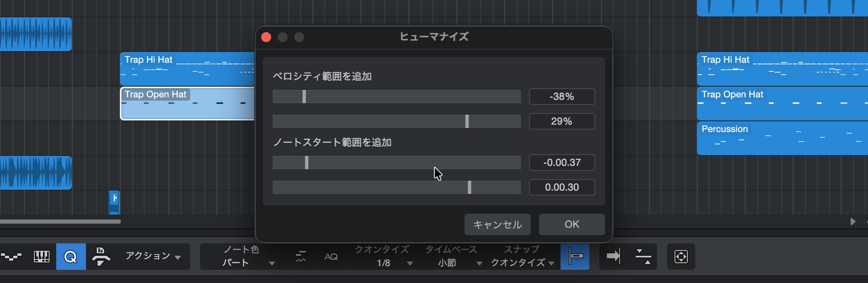The width and height of the screenshot is (868, 283).
Task: Click the automation curve icon in toolbar
Action: pos(11,257)
